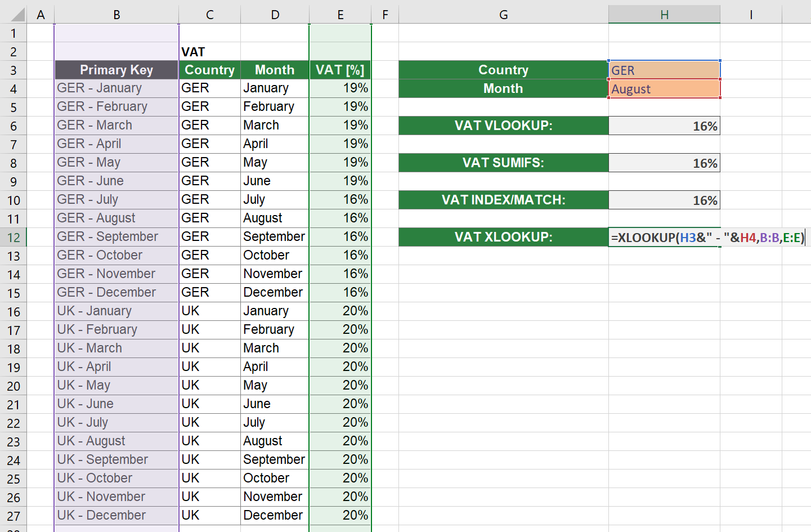The height and width of the screenshot is (532, 811).
Task: Click the VAT SUMIFS: label cell
Action: 503,163
